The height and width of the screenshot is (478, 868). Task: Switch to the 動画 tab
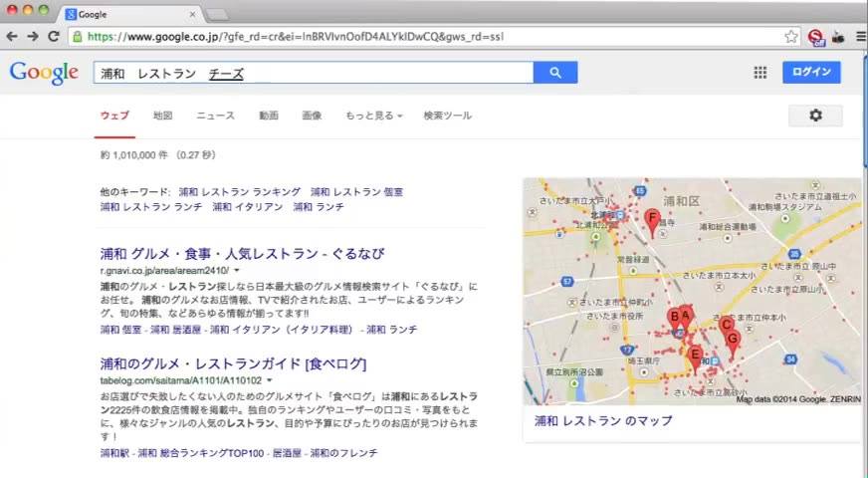pyautogui.click(x=269, y=116)
